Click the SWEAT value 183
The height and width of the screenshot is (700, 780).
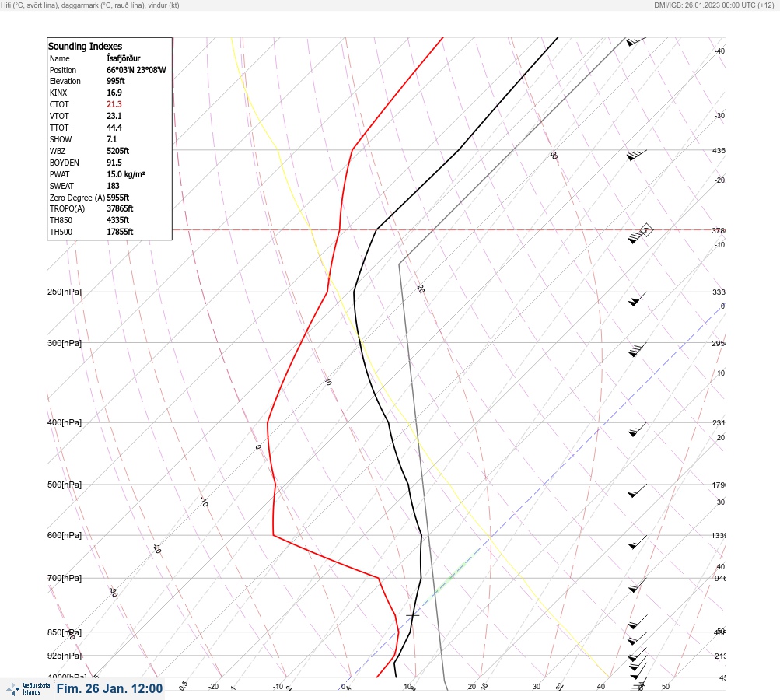pyautogui.click(x=113, y=186)
